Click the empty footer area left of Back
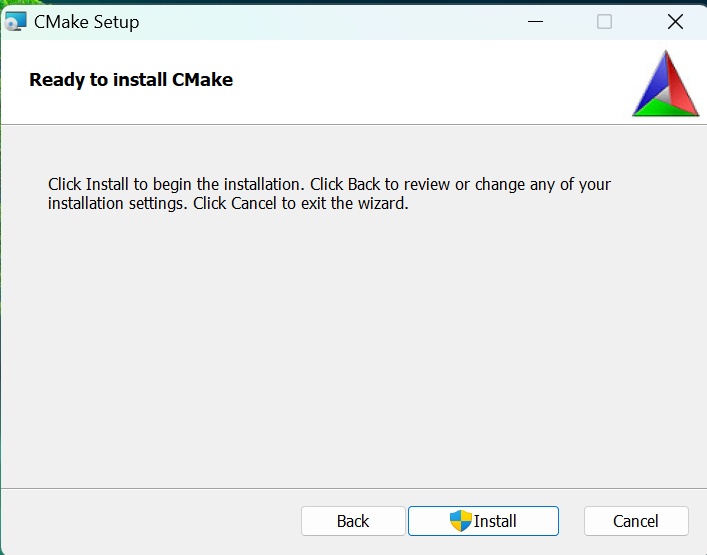 click(x=151, y=521)
